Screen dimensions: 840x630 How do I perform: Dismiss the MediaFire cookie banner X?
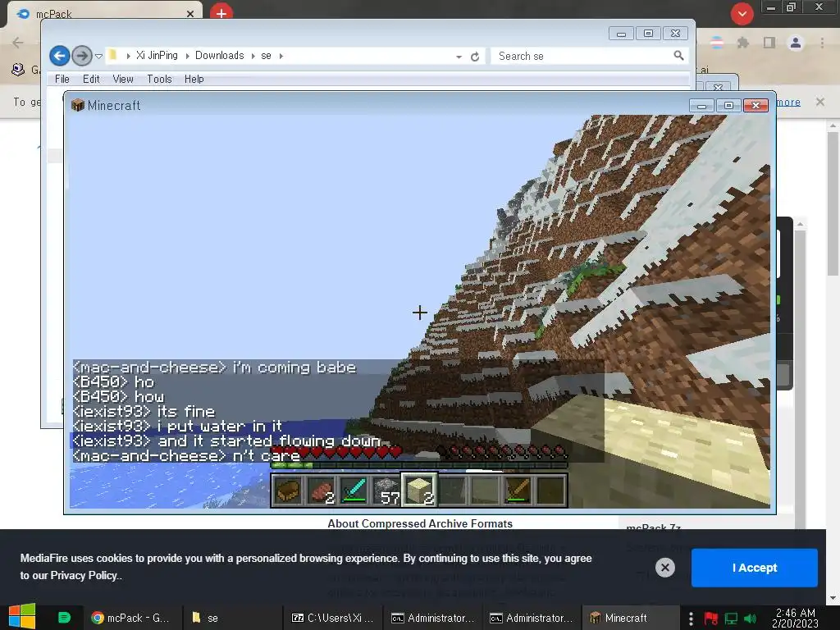664,568
